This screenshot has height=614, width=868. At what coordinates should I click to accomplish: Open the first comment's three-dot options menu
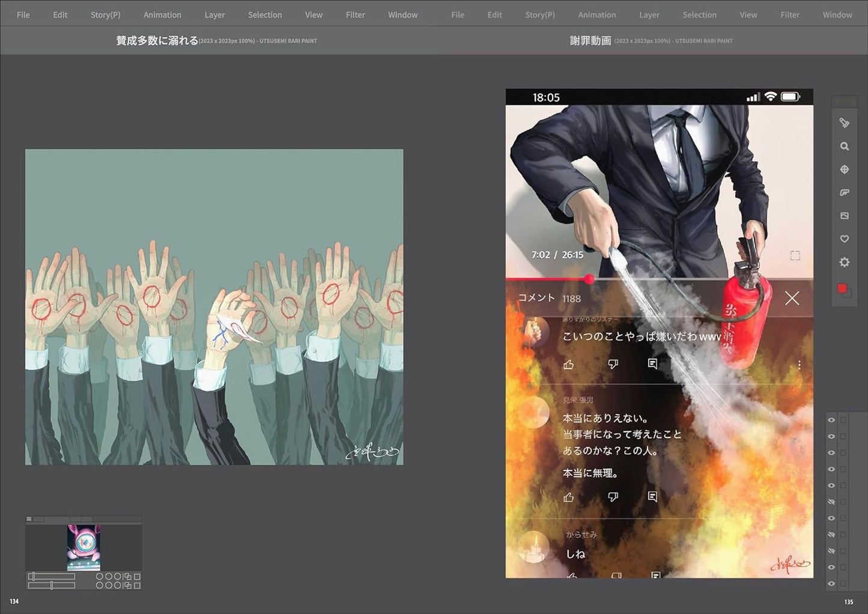[x=799, y=364]
